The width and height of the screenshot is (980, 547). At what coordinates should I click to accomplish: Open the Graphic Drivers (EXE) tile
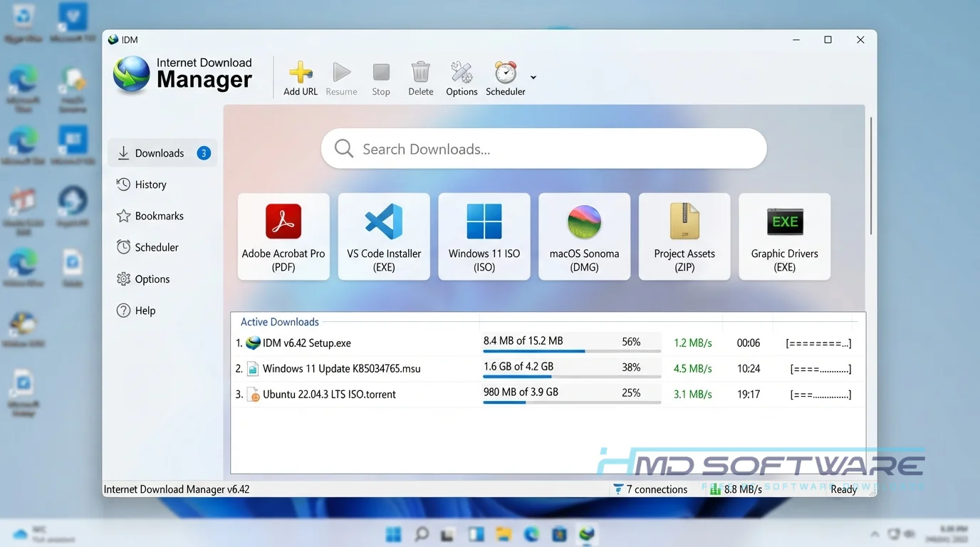click(x=785, y=236)
